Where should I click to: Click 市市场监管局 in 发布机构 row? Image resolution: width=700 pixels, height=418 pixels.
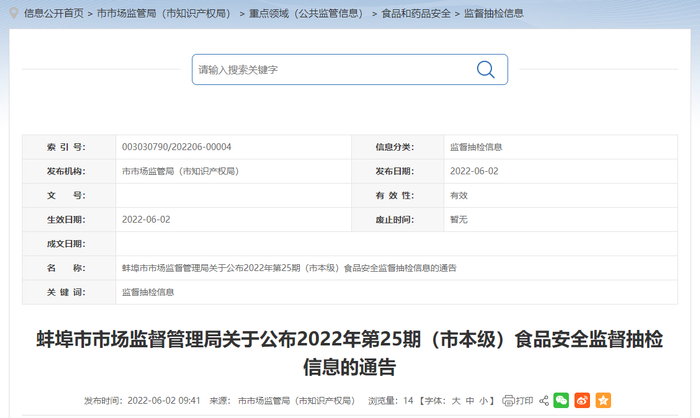pyautogui.click(x=180, y=171)
